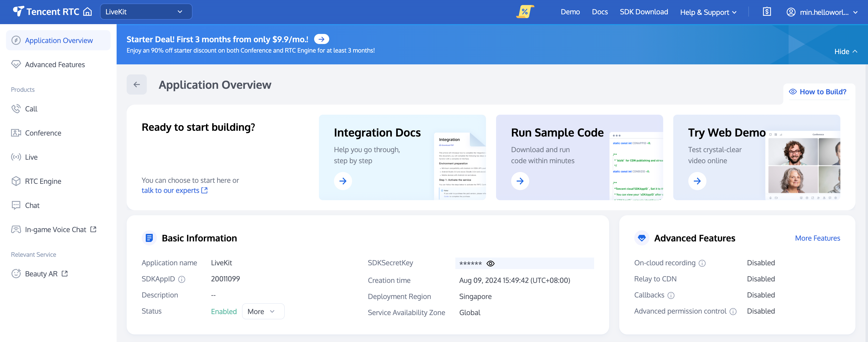Click Advanced permission control info icon
This screenshot has height=342, width=868.
tap(733, 312)
